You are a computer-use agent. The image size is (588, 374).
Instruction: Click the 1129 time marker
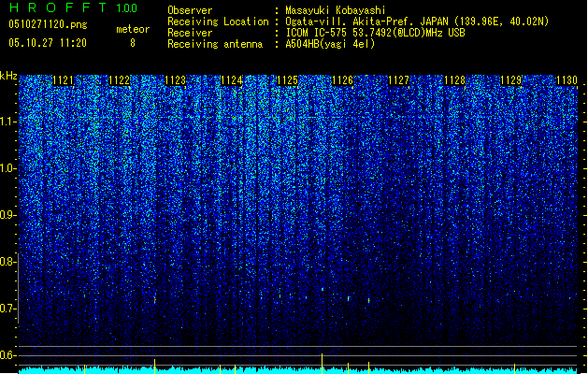pyautogui.click(x=510, y=80)
